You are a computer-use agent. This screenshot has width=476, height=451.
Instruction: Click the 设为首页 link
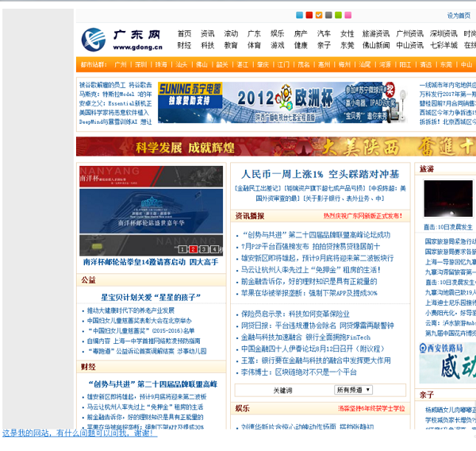point(459,15)
